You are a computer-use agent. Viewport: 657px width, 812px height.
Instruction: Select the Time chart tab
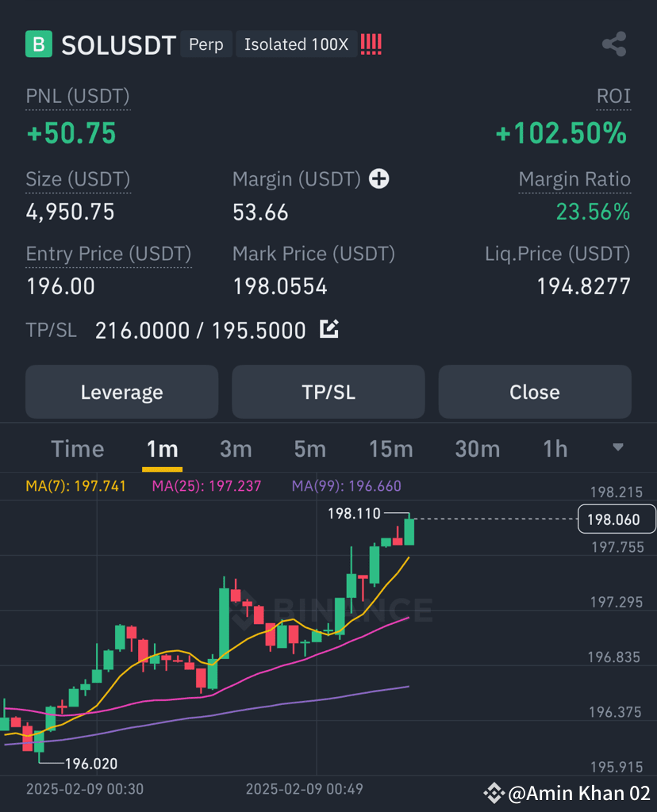pos(77,449)
